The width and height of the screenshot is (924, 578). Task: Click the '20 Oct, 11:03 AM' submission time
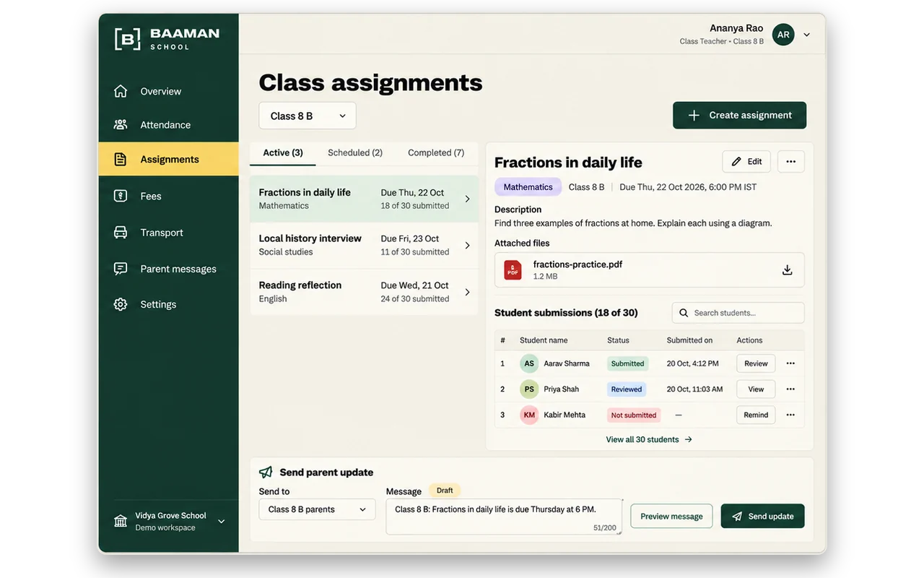[x=694, y=389]
